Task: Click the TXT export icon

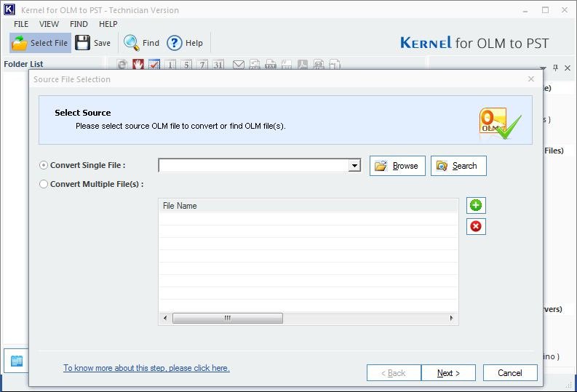Action: [x=271, y=65]
